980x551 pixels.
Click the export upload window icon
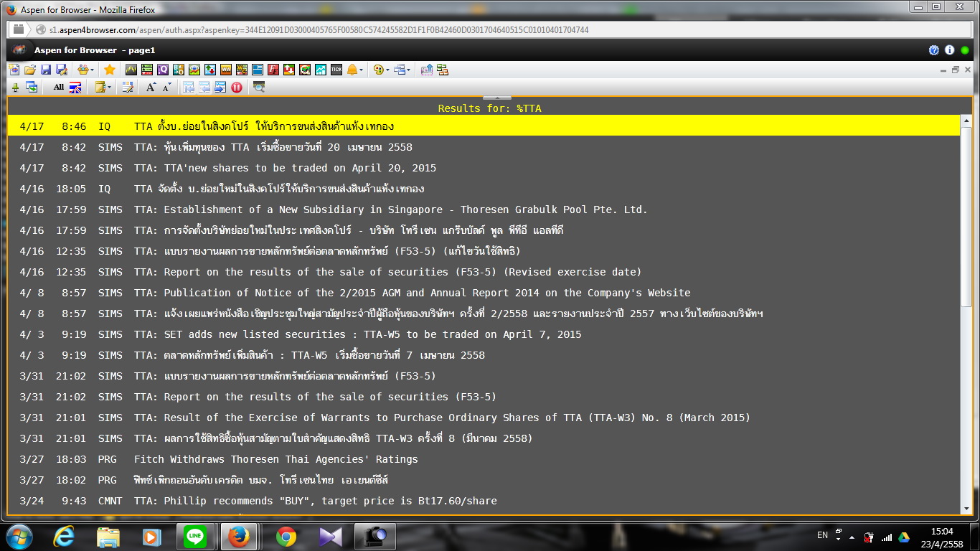coord(427,70)
